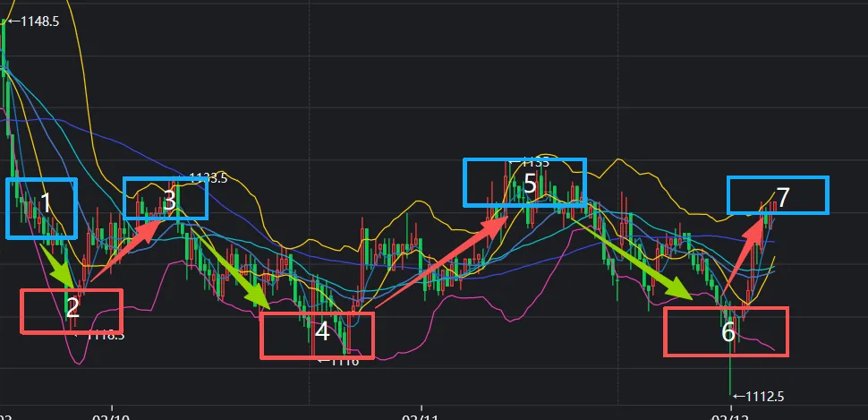Click the 1133.5 price label
The image size is (868, 420).
(x=208, y=178)
